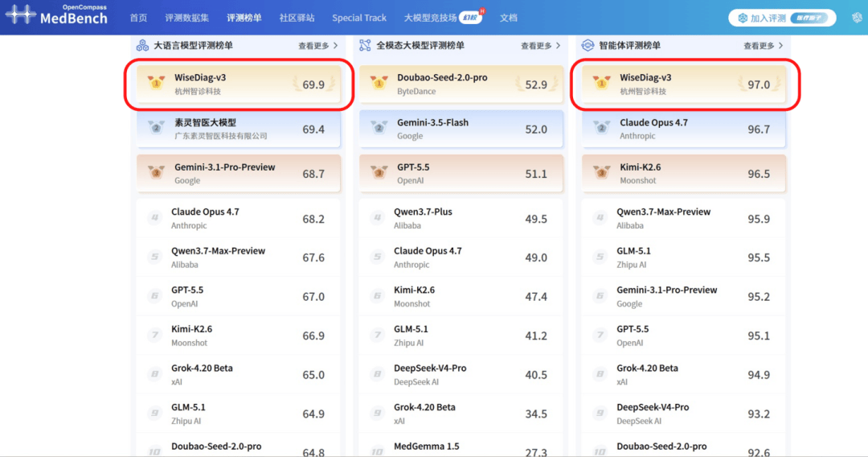Click rank 4 badge beside Qwen3.7-Max-Preview 95.9
868x457 pixels.
click(600, 218)
